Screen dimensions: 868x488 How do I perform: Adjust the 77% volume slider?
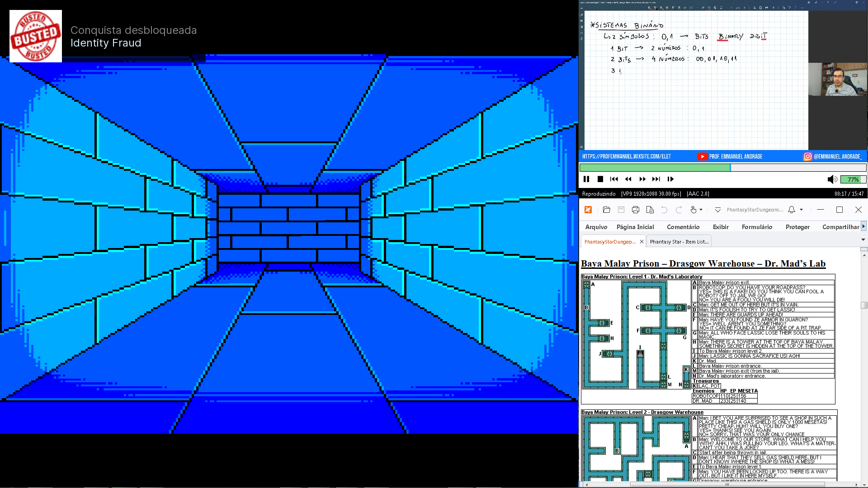point(853,179)
